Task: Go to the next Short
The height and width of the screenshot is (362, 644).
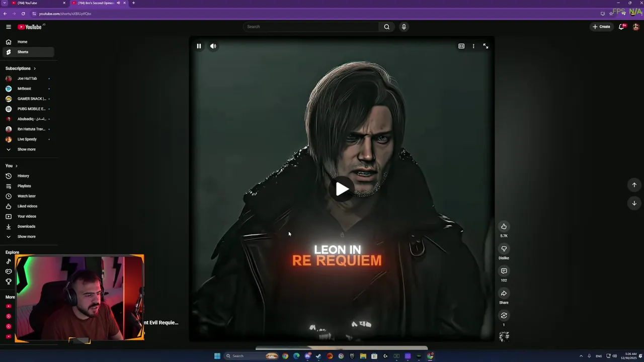Action: coord(634,203)
